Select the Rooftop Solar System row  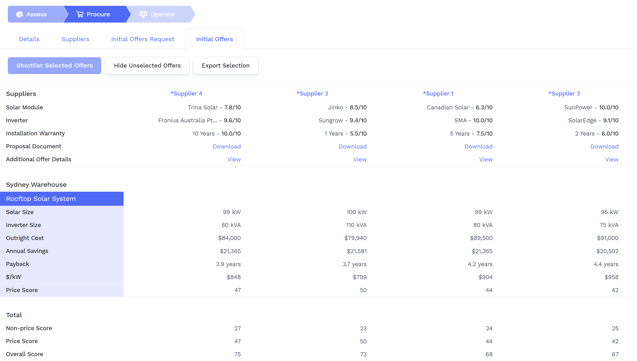(x=62, y=199)
